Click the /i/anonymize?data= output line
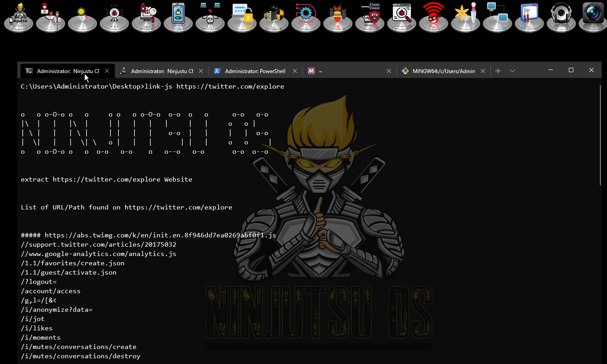This screenshot has height=364, width=607. [x=57, y=310]
